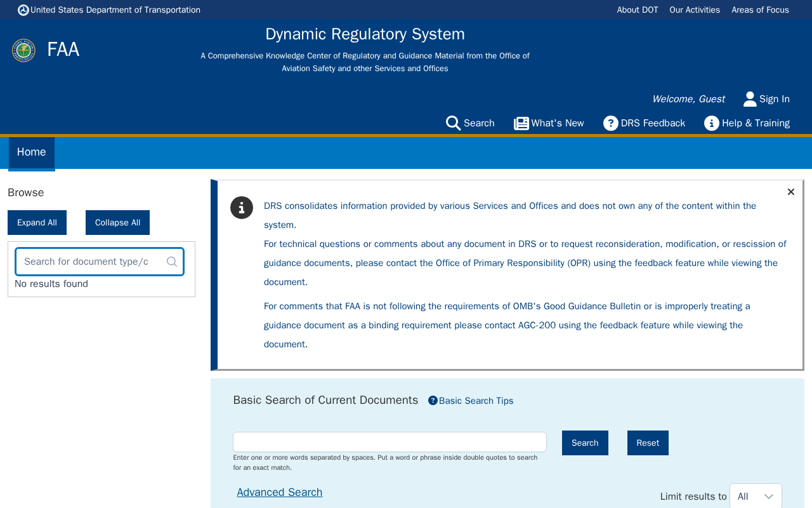Click the magnifier in the browse search box

pyautogui.click(x=172, y=262)
